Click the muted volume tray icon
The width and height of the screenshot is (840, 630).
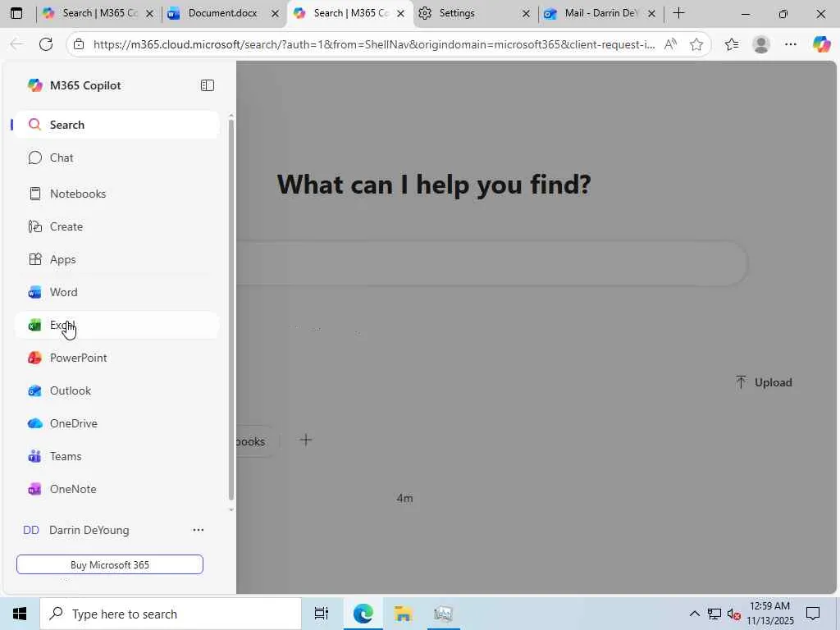point(733,614)
